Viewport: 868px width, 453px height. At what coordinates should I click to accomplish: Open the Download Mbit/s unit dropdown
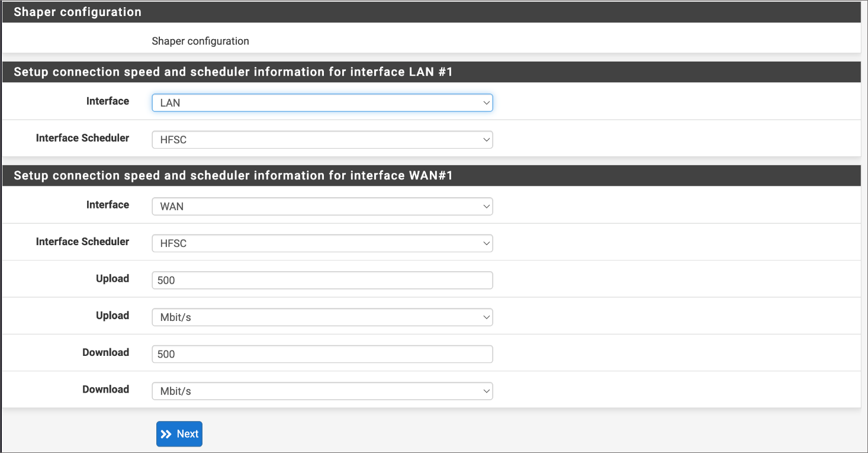pos(322,391)
